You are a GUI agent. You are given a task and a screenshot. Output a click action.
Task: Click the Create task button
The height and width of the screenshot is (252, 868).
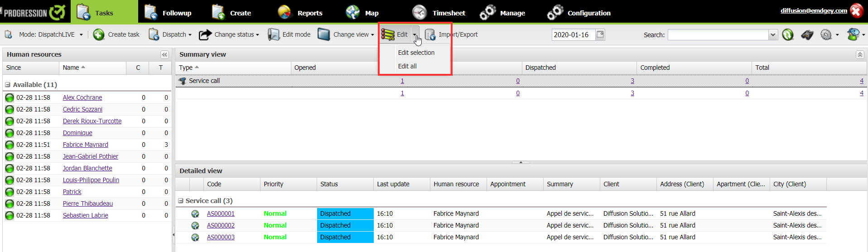point(116,34)
